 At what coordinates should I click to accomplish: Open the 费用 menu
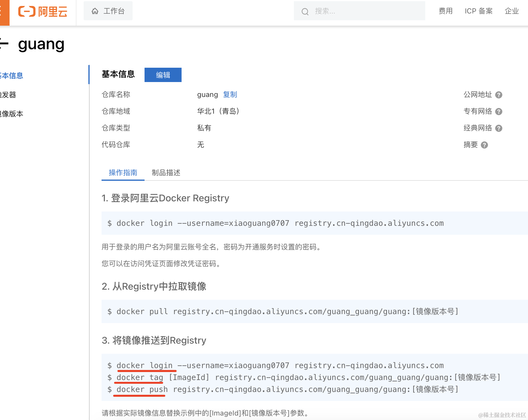(446, 11)
